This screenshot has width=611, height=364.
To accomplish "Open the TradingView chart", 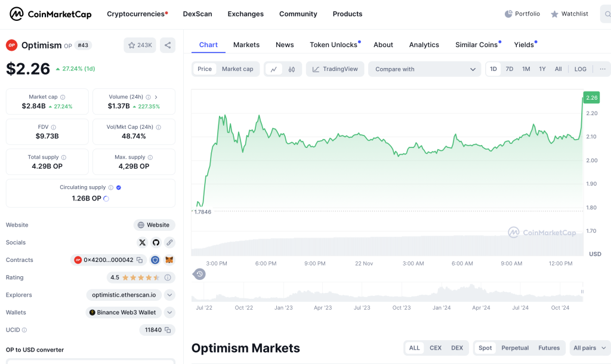I will (335, 69).
